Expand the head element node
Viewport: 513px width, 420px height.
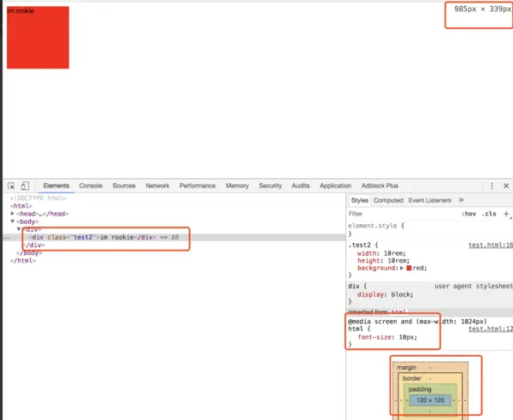point(13,214)
